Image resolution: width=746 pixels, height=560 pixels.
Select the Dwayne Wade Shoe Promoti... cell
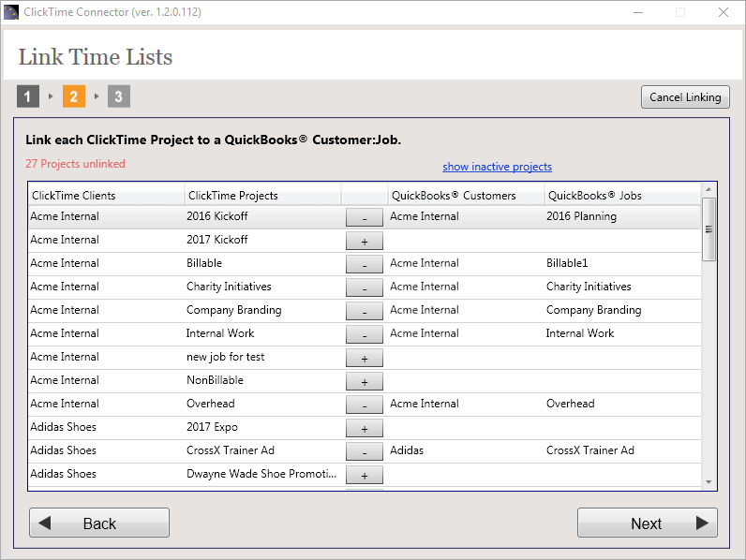[261, 474]
